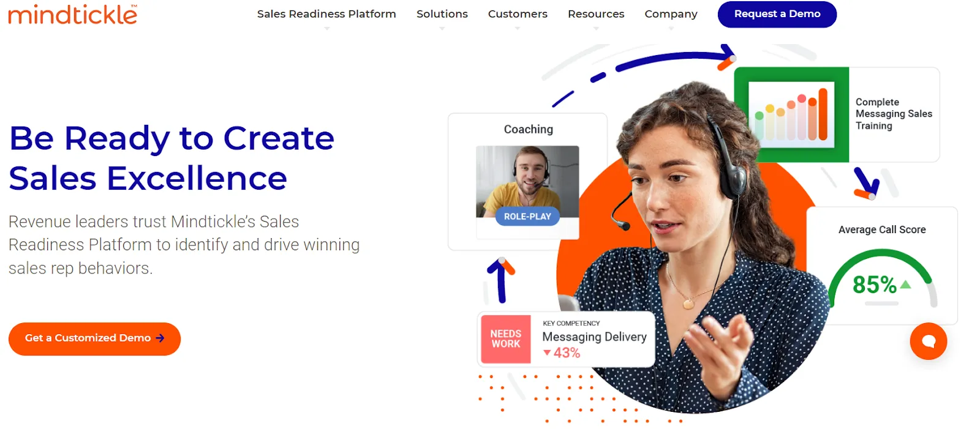Click the Request a Demo button
The height and width of the screenshot is (429, 980).
point(777,14)
